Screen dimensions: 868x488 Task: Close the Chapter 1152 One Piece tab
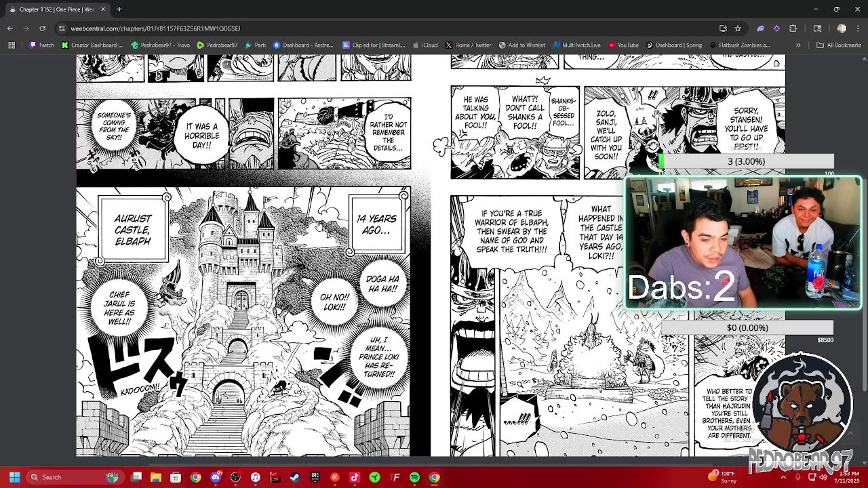pos(103,9)
